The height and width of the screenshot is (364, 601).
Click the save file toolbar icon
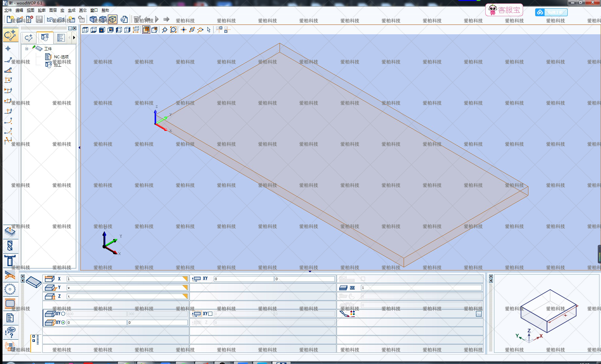39,20
